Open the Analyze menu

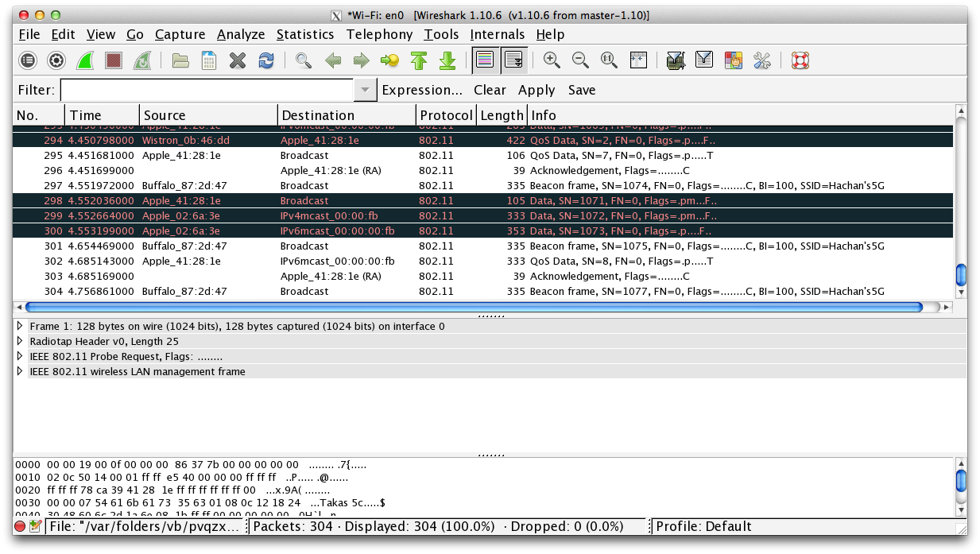241,34
